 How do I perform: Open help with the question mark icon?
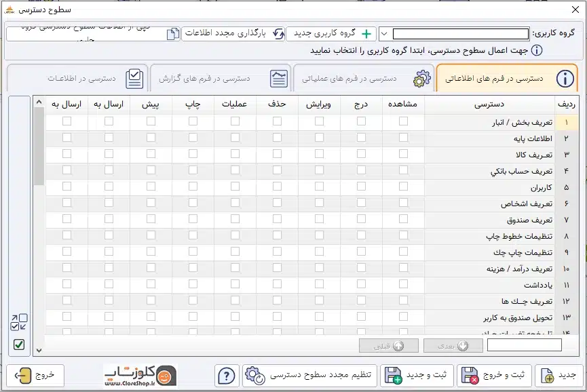[x=227, y=376]
